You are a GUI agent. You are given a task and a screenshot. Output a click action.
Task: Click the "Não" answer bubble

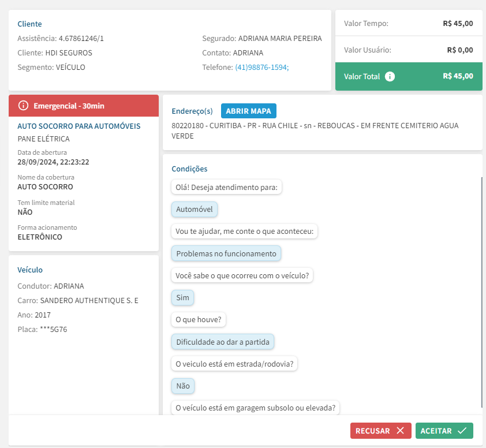(183, 386)
